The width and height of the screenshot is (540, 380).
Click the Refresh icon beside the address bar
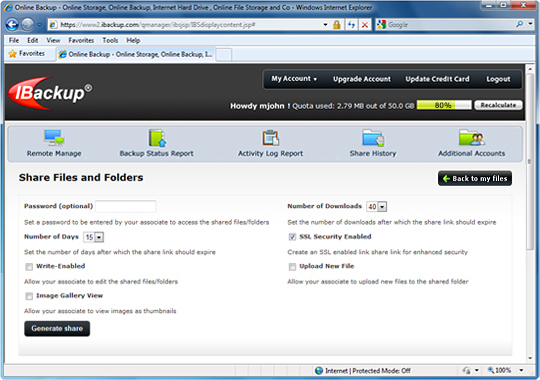[x=351, y=24]
